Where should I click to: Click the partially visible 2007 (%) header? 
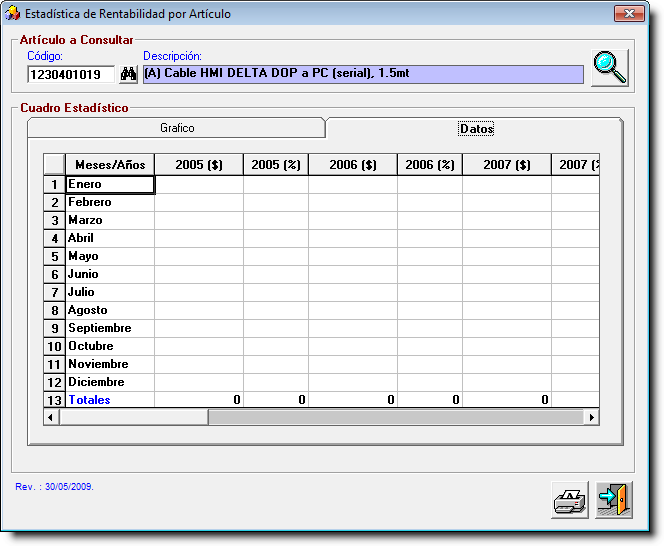(x=575, y=165)
